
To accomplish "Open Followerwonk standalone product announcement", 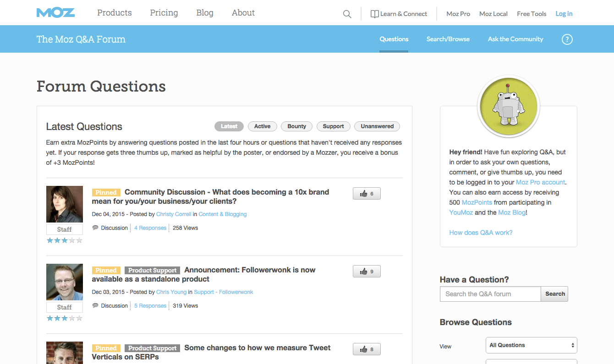I will click(203, 275).
